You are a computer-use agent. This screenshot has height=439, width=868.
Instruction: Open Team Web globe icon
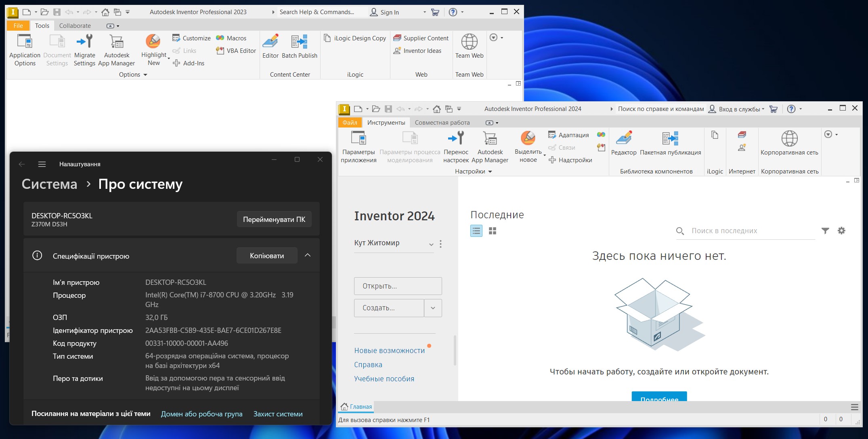(469, 42)
